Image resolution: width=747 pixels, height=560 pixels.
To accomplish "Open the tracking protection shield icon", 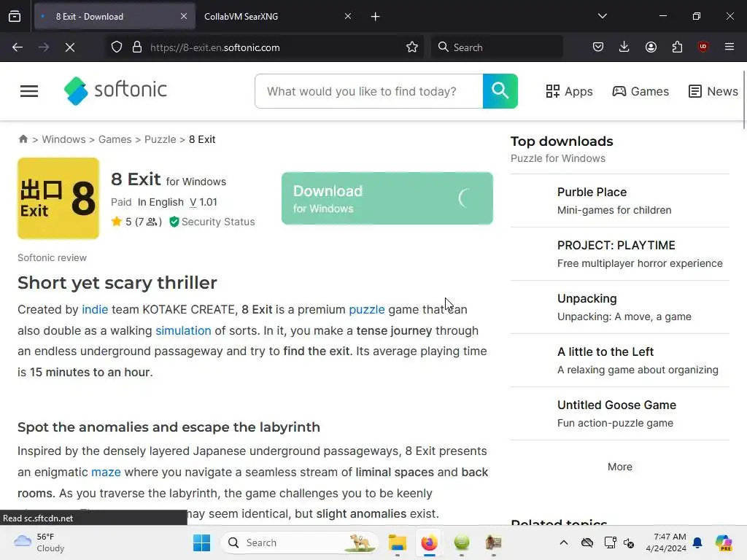I will tap(117, 47).
